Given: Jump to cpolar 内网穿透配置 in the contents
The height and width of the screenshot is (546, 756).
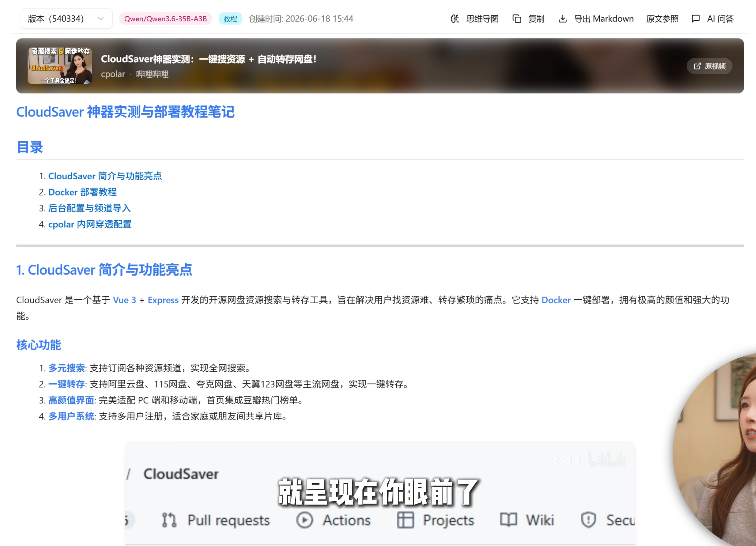Looking at the screenshot, I should pyautogui.click(x=90, y=224).
